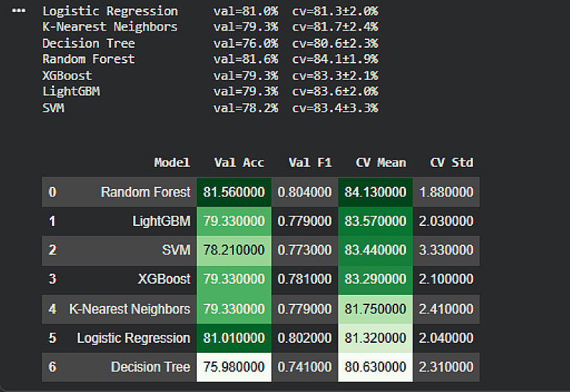The image size is (570, 392).
Task: Click the 2.040000 CV Std cell
Action: click(x=446, y=338)
